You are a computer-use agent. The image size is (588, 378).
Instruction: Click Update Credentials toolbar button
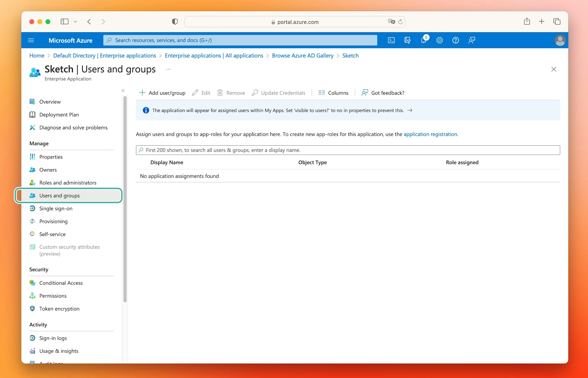pos(278,93)
